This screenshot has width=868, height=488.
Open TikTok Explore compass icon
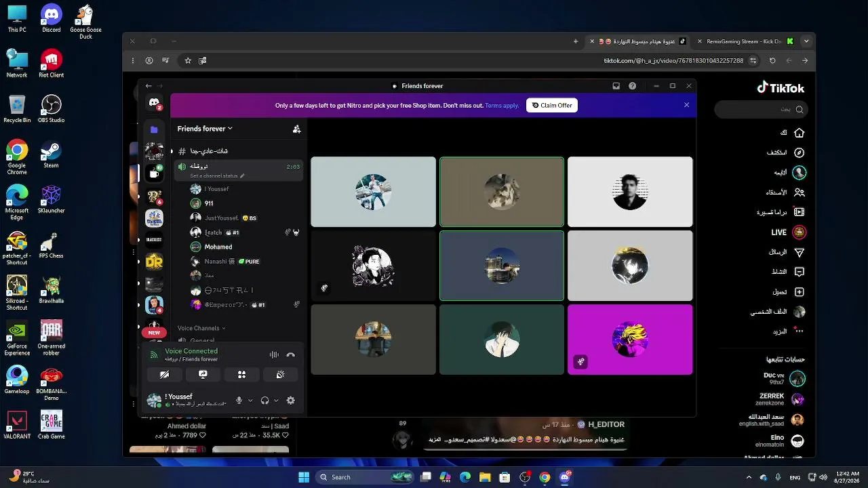pyautogui.click(x=799, y=152)
